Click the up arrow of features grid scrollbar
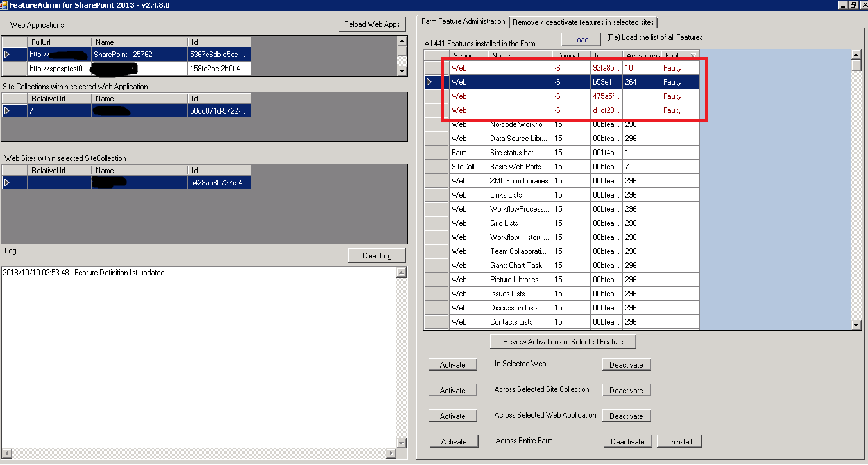This screenshot has width=868, height=465. pos(856,54)
